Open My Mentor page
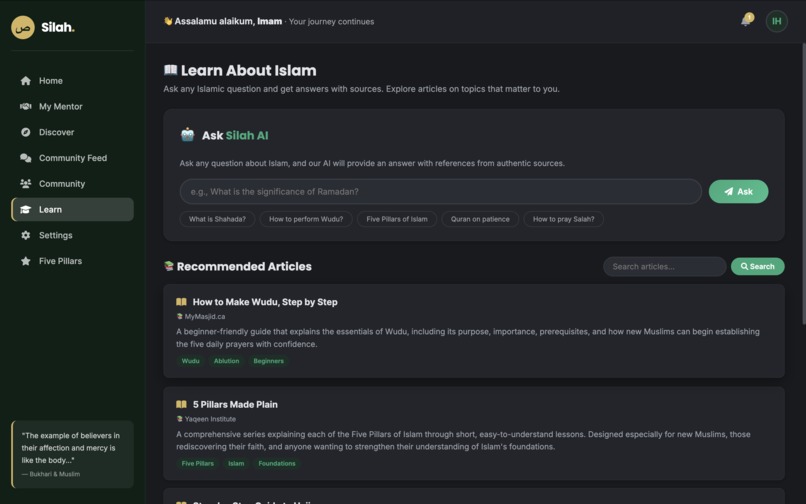The image size is (806, 504). (x=72, y=106)
